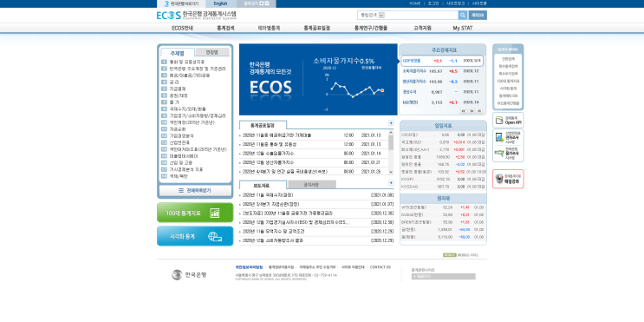This screenshot has height=322, width=644.
Task: Click orange data point on consumer price chart
Action: (382, 90)
